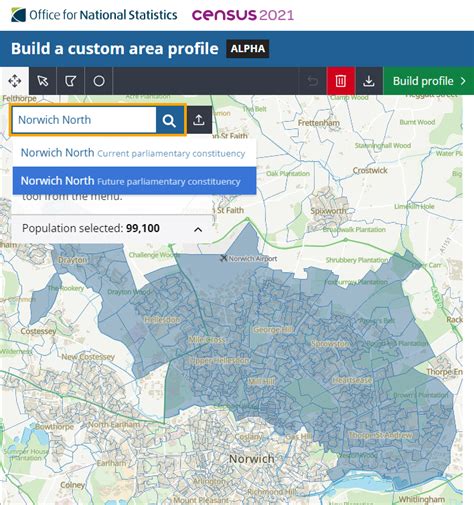This screenshot has width=474, height=505.
Task: Select the pan/move map tool
Action: pos(15,81)
